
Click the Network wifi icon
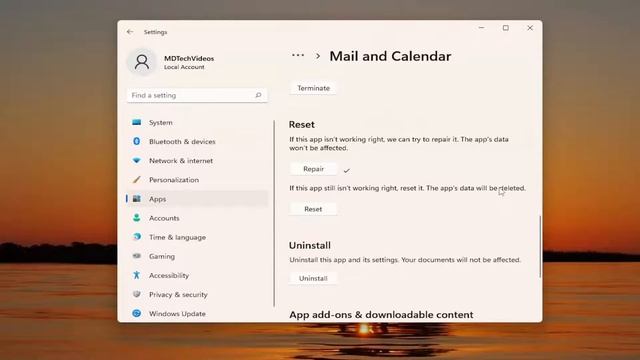(137, 160)
